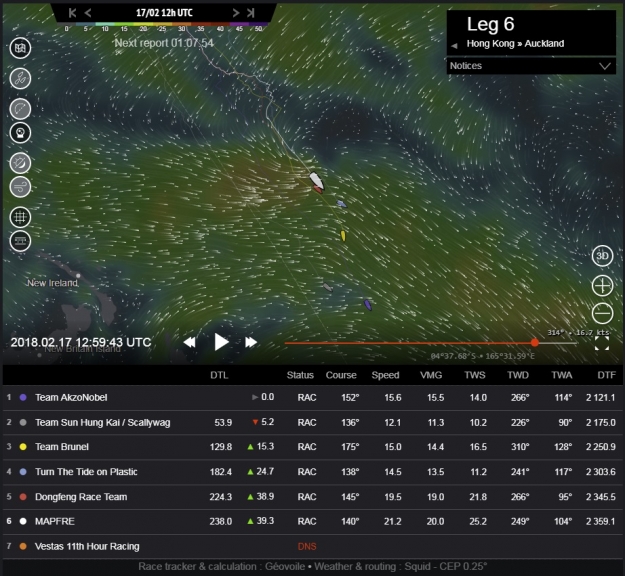Zoom in on the map
This screenshot has height=576, width=625.
coord(602,285)
